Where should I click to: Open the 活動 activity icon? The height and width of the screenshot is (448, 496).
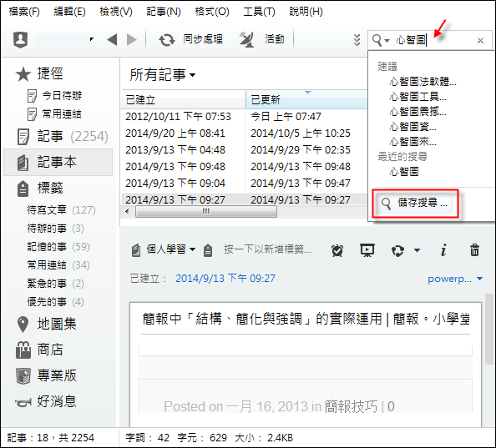pyautogui.click(x=246, y=40)
